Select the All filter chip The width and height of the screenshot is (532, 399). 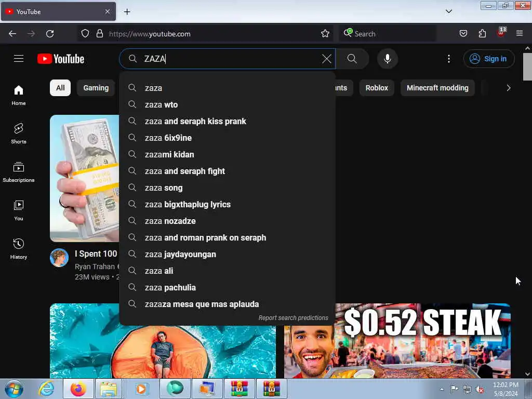point(60,88)
